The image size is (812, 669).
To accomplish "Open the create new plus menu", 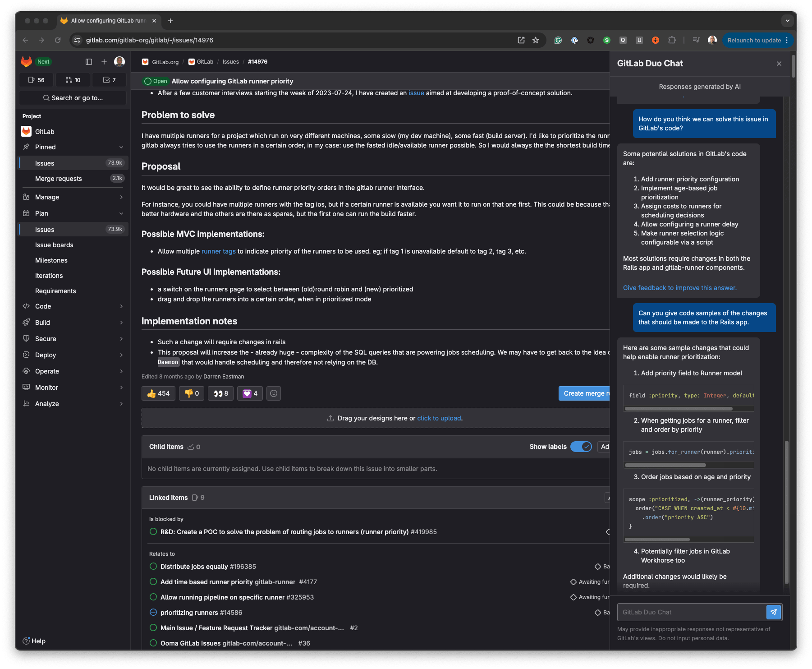I will click(104, 62).
